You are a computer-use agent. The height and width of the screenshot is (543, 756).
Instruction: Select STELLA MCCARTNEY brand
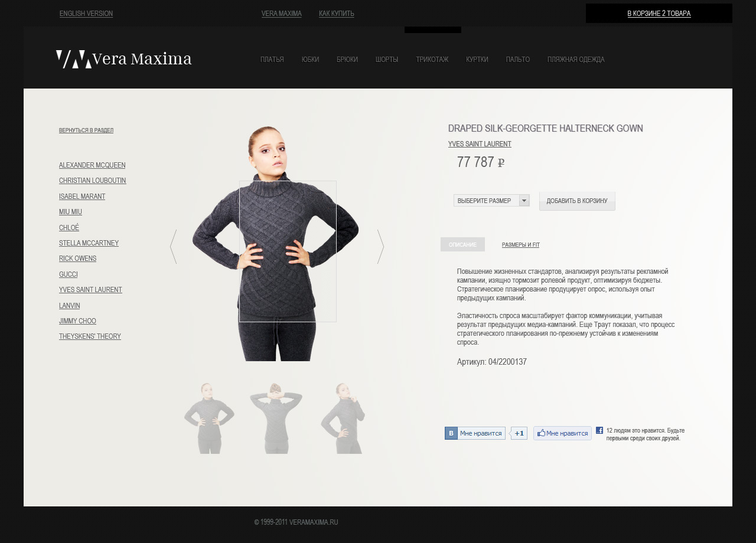pos(89,243)
